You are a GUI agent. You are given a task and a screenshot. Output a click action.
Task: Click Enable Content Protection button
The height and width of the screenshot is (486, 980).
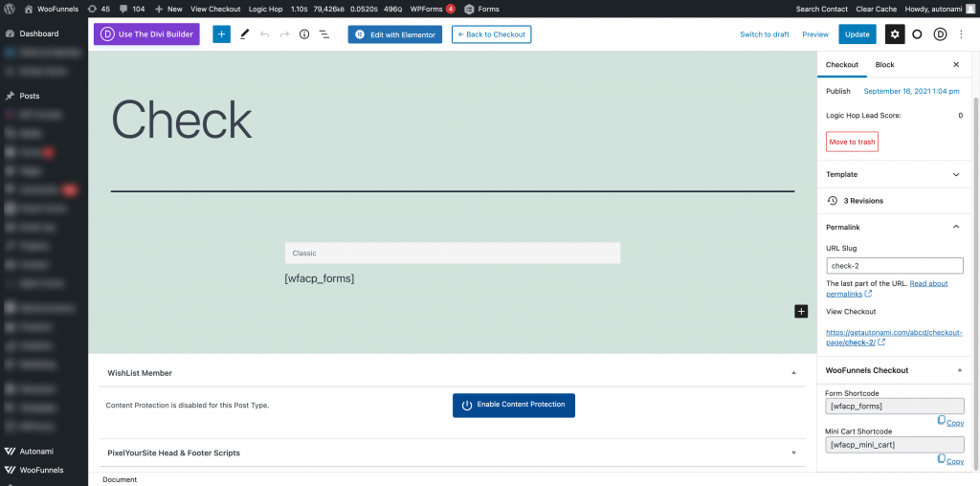pyautogui.click(x=514, y=405)
